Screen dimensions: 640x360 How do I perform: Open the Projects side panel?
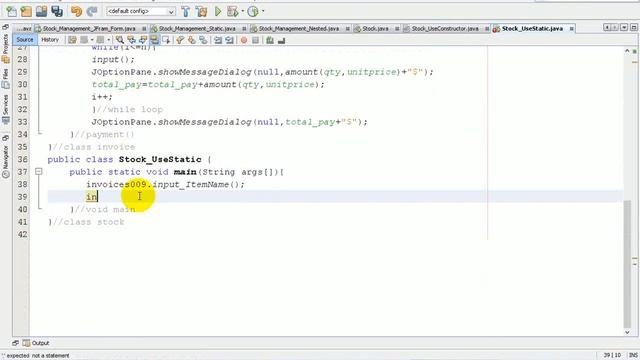6,48
